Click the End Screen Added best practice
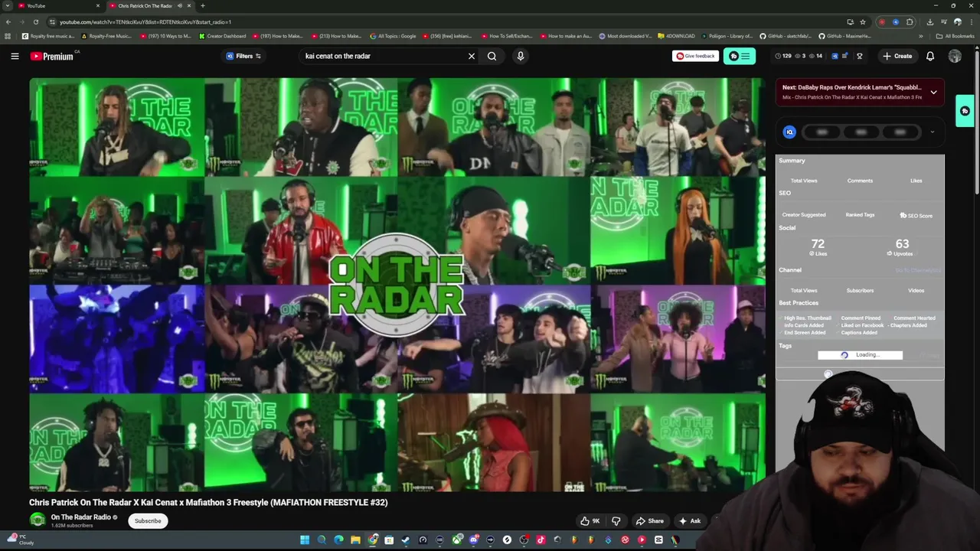The height and width of the screenshot is (551, 980). (x=805, y=333)
